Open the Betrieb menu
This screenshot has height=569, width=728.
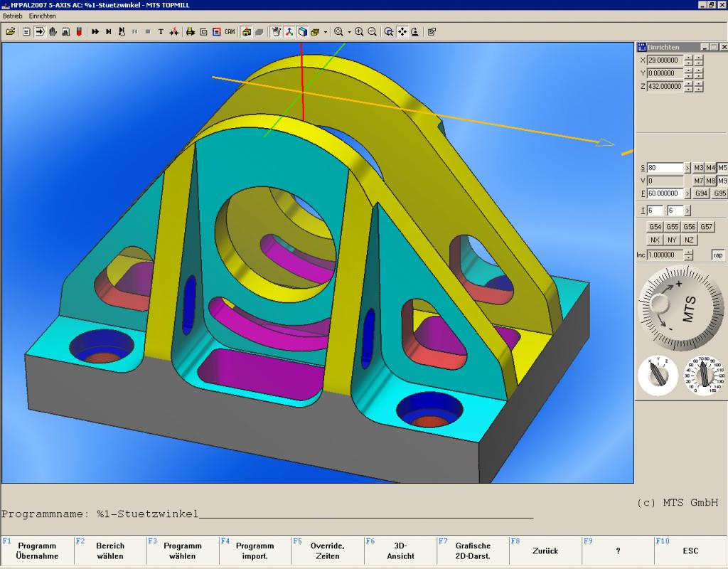[x=13, y=16]
